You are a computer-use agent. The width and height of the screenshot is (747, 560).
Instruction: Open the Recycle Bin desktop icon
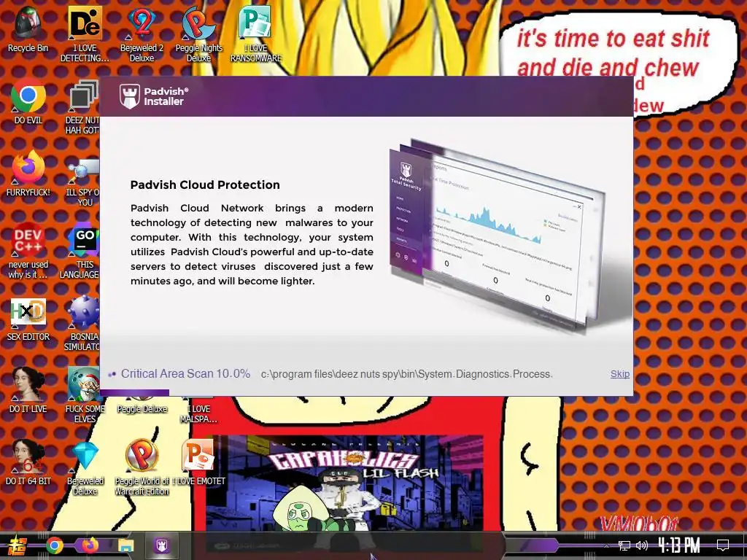28,29
